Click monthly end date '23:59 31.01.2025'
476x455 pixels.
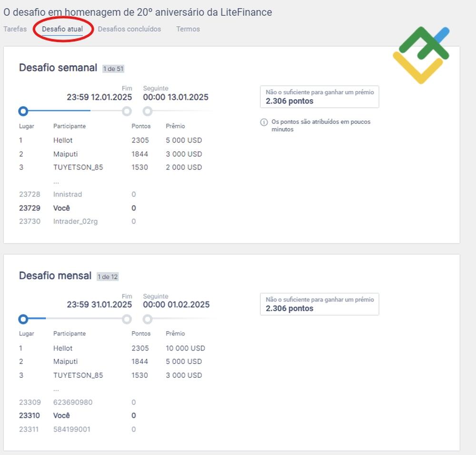tap(99, 304)
